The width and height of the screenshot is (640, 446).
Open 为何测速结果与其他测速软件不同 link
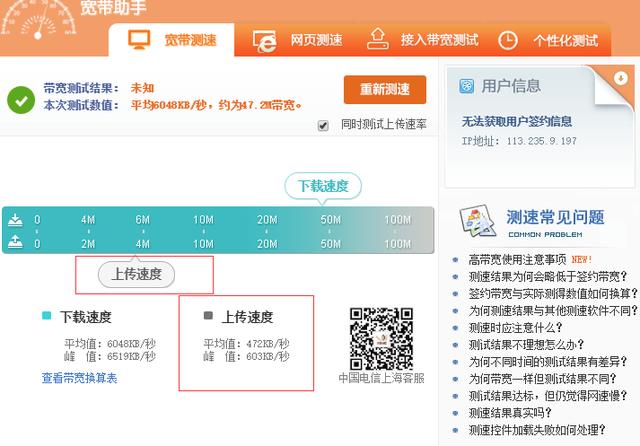pyautogui.click(x=553, y=311)
